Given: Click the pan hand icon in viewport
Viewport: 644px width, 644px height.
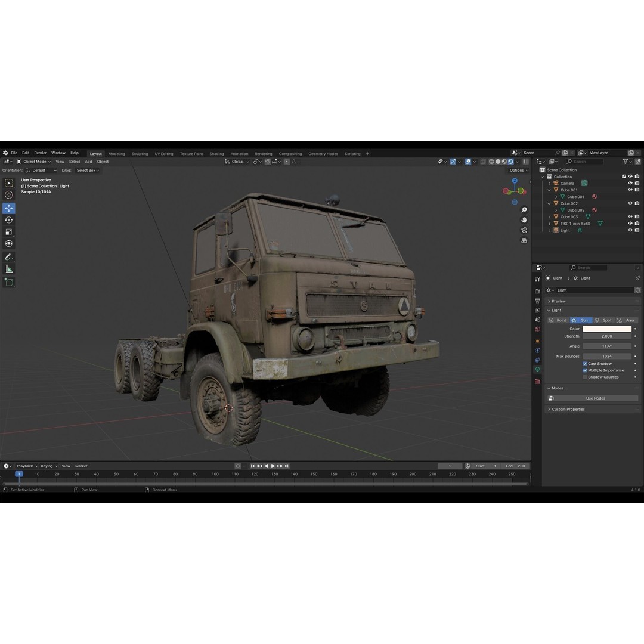Looking at the screenshot, I should [x=524, y=220].
